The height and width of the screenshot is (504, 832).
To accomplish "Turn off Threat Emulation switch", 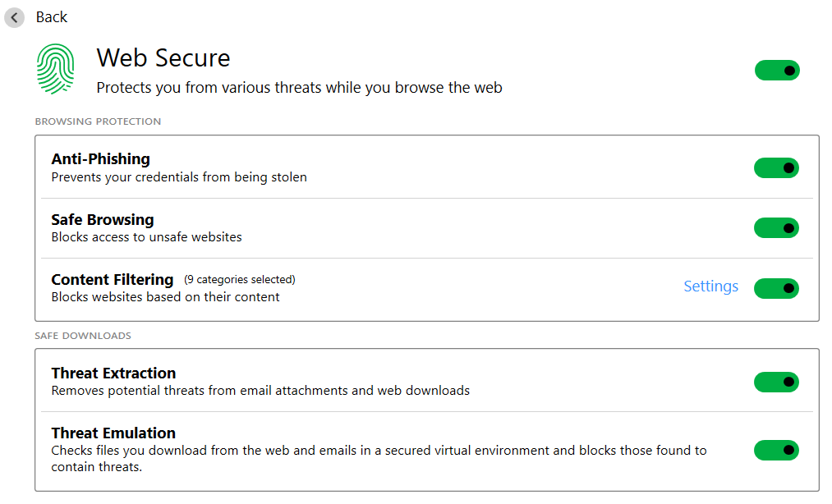I will 776,450.
